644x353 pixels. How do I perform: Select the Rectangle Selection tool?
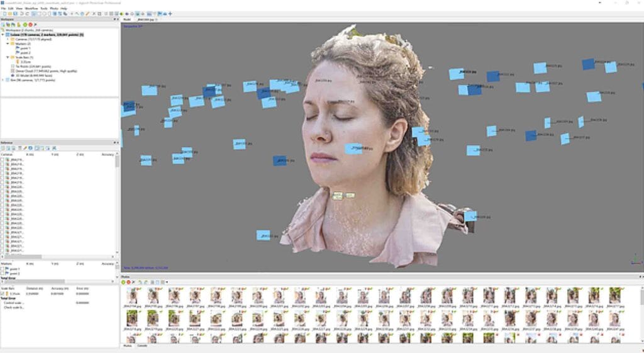click(x=39, y=14)
